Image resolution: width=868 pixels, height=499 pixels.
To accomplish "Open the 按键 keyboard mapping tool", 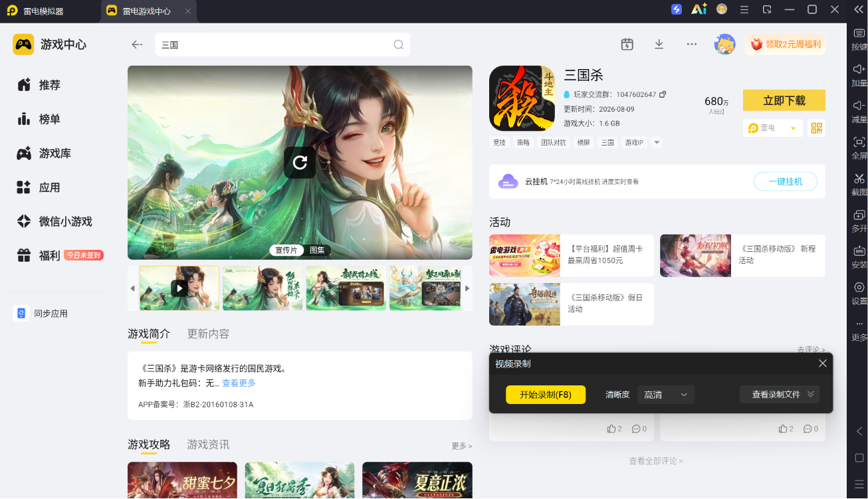I will [859, 39].
